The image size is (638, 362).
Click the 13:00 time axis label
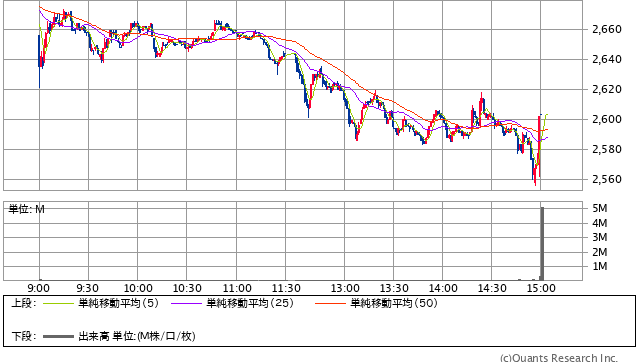345,288
